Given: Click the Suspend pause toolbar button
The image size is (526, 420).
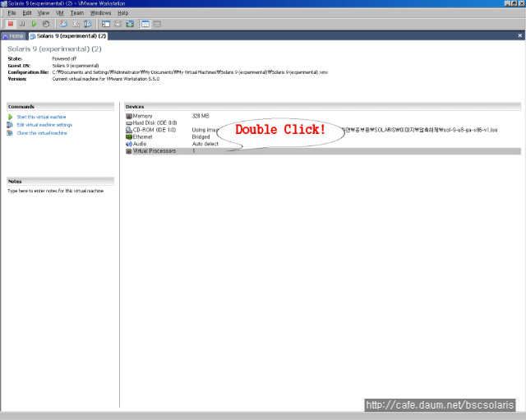Looking at the screenshot, I should click(x=22, y=24).
